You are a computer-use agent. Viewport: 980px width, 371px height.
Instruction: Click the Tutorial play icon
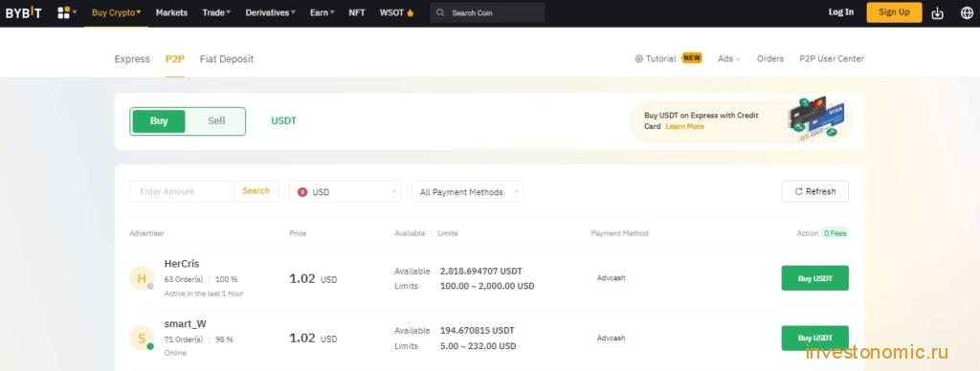point(638,58)
